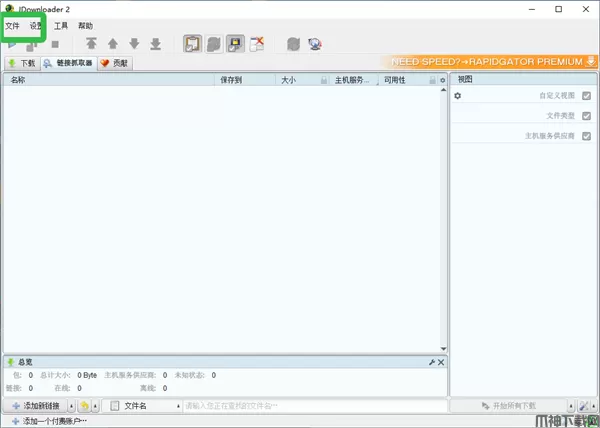Click the update globe icon in toolbar
Viewport: 600px width, 428px height.
[315, 44]
